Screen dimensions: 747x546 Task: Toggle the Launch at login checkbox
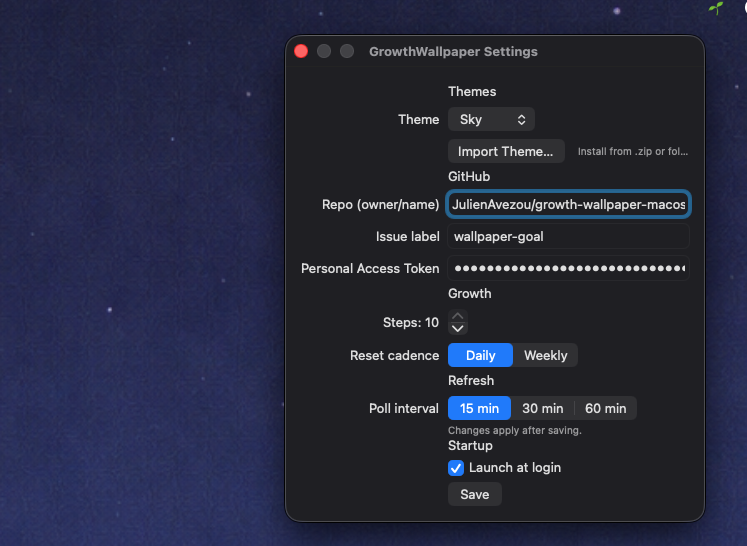click(456, 468)
